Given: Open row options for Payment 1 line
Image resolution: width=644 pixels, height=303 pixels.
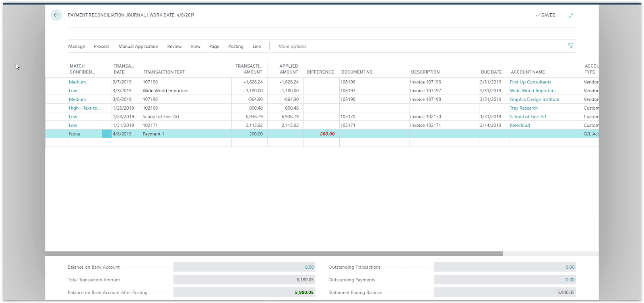Looking at the screenshot, I should (x=107, y=134).
